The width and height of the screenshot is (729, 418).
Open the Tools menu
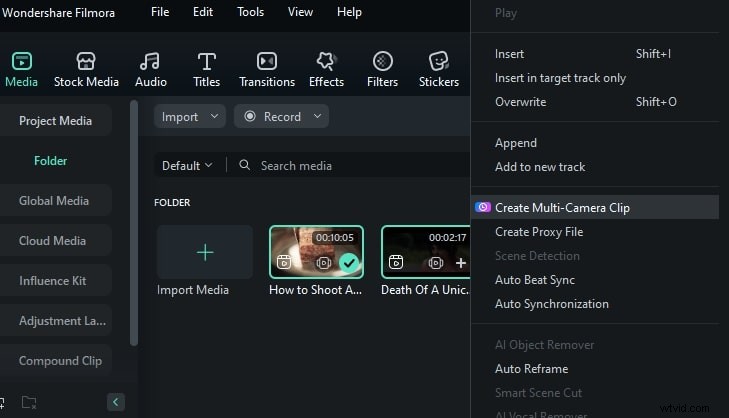250,12
